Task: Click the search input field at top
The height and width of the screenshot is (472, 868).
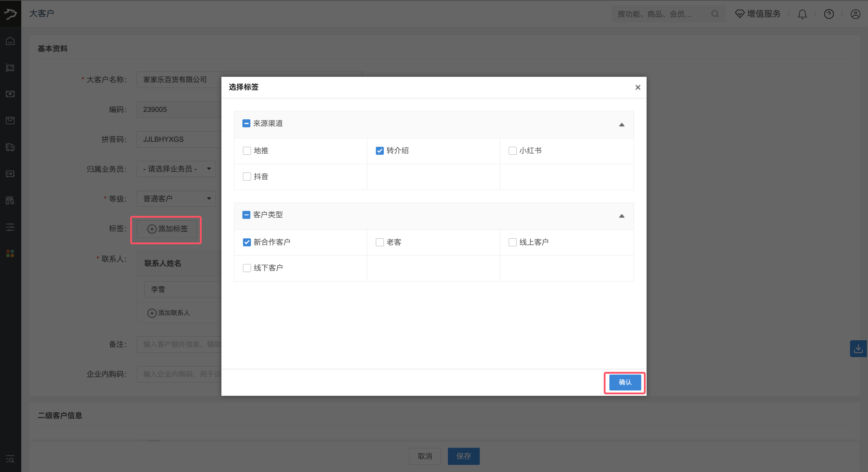Action: click(660, 14)
